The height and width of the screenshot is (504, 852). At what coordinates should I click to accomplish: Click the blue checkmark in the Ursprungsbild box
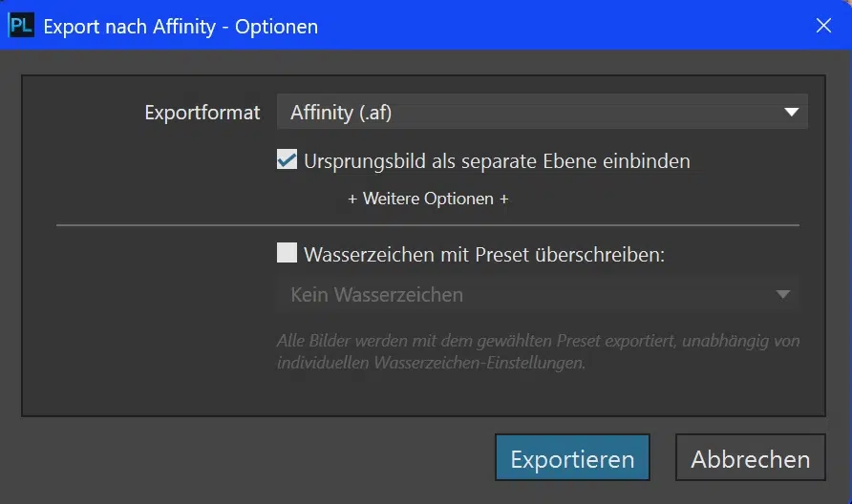tap(287, 159)
